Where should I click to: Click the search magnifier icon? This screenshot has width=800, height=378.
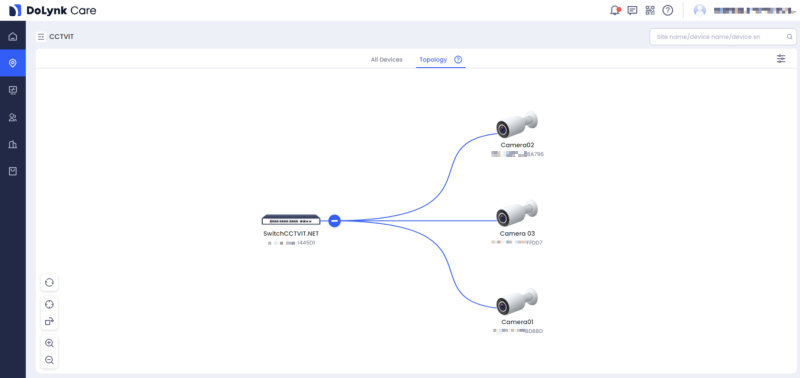point(789,37)
